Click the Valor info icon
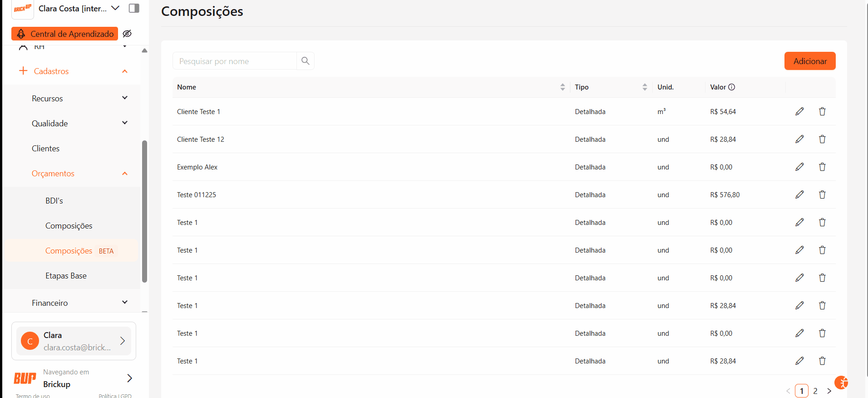The width and height of the screenshot is (868, 398). pyautogui.click(x=731, y=87)
